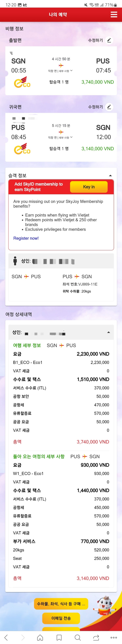Tap the 수하물, 좌석, 식사 등 구매 button
This screenshot has height=644, width=122.
click(61, 603)
